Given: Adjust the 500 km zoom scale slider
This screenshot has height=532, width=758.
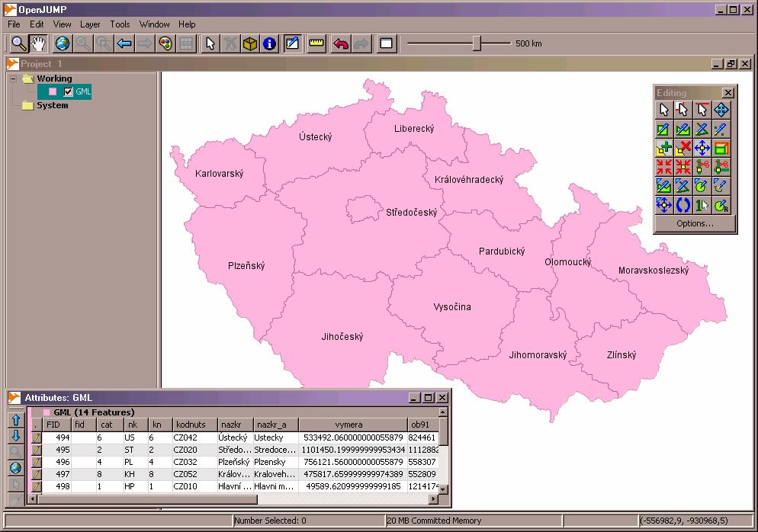Looking at the screenshot, I should (x=477, y=43).
